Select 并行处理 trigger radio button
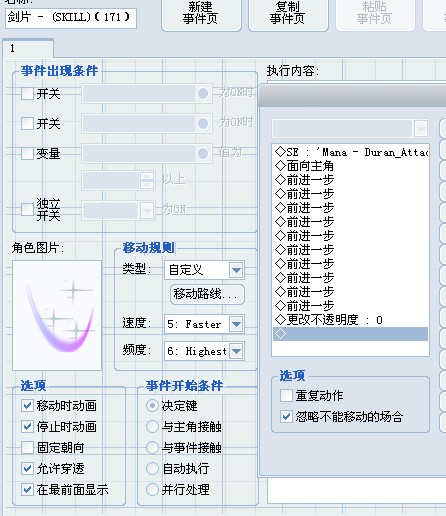Screen dimensions: 446x516 [x=152, y=490]
